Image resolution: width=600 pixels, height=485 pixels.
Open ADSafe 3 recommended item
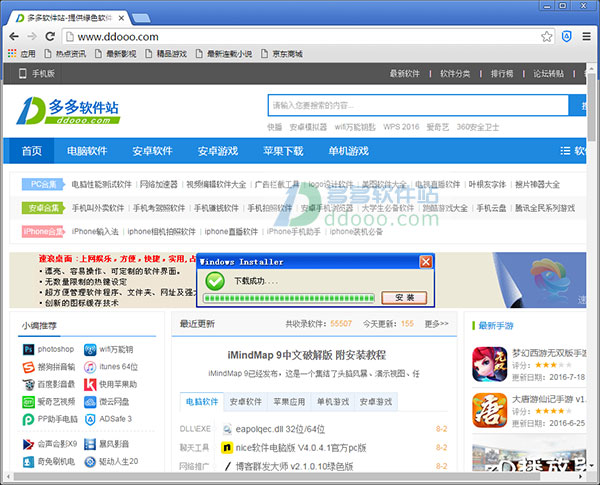point(108,420)
